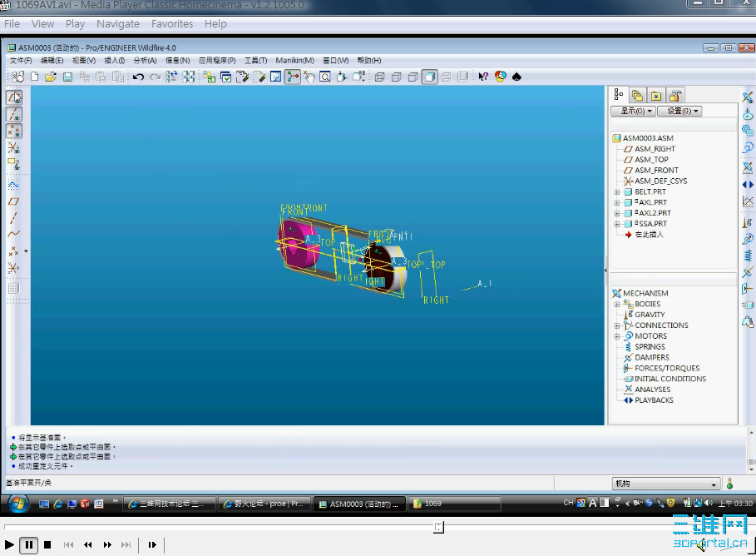Click the message area scrollbar up arrow
Image resolution: width=756 pixels, height=556 pixels.
(x=751, y=433)
